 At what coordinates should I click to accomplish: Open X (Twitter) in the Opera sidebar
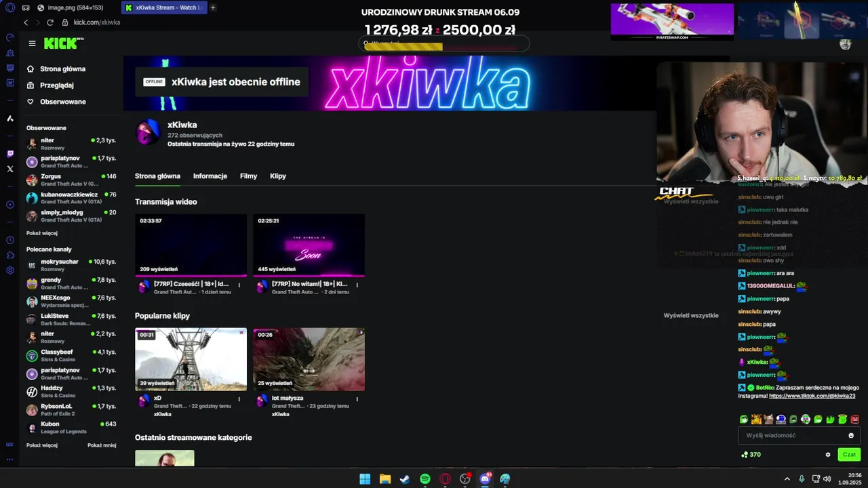[x=9, y=169]
